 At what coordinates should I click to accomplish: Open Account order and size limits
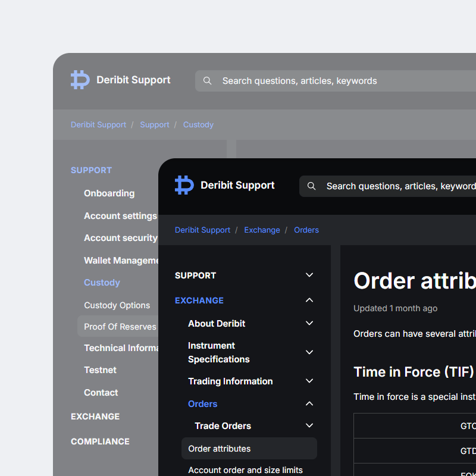pyautogui.click(x=245, y=470)
